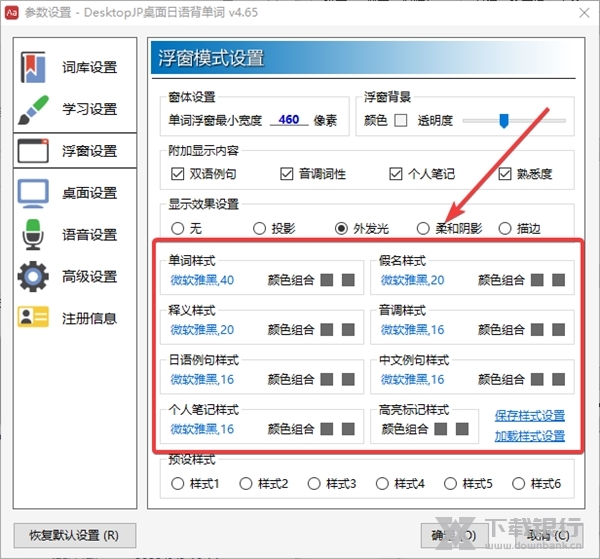Click 保存样式设置 link
600x559 pixels.
530,416
